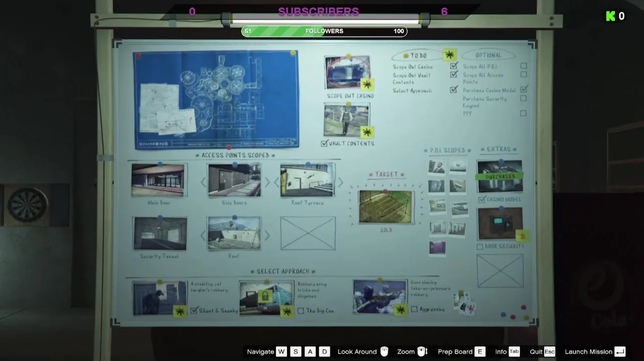Click the purple P.O.I. scoped photo
The height and width of the screenshot is (361, 644).
click(437, 248)
